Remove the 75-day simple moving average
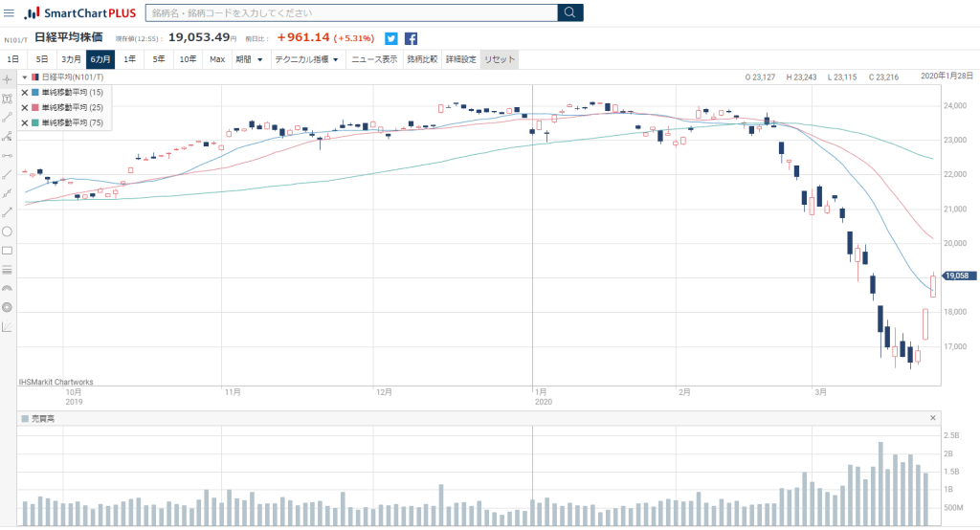 click(25, 122)
